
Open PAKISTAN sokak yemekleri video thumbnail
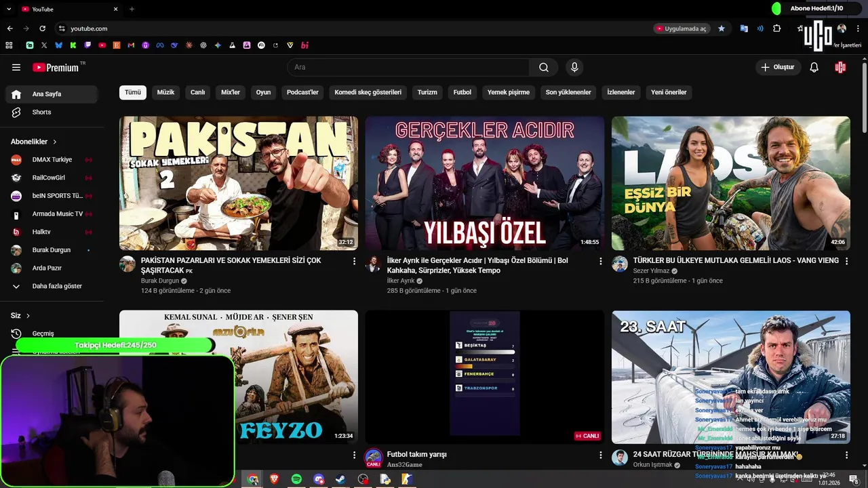(x=239, y=184)
